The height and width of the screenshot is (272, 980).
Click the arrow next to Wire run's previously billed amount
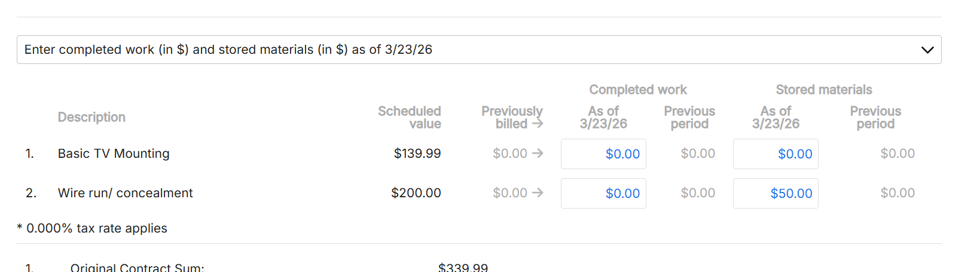(x=538, y=193)
